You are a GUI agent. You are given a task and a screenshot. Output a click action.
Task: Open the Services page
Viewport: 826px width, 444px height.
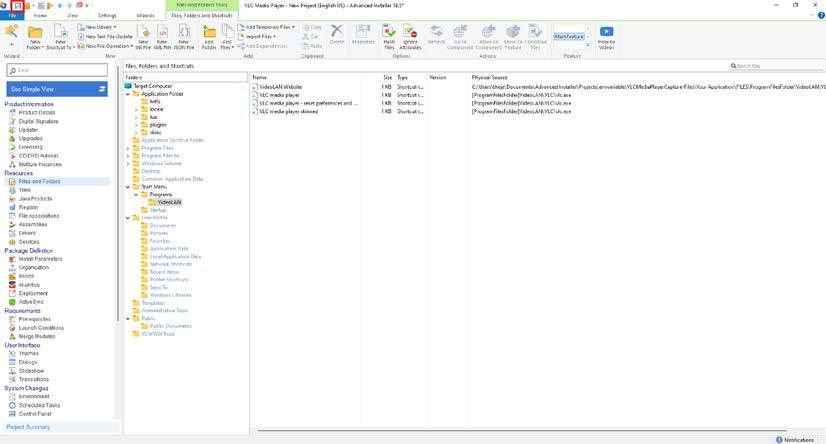(x=28, y=242)
